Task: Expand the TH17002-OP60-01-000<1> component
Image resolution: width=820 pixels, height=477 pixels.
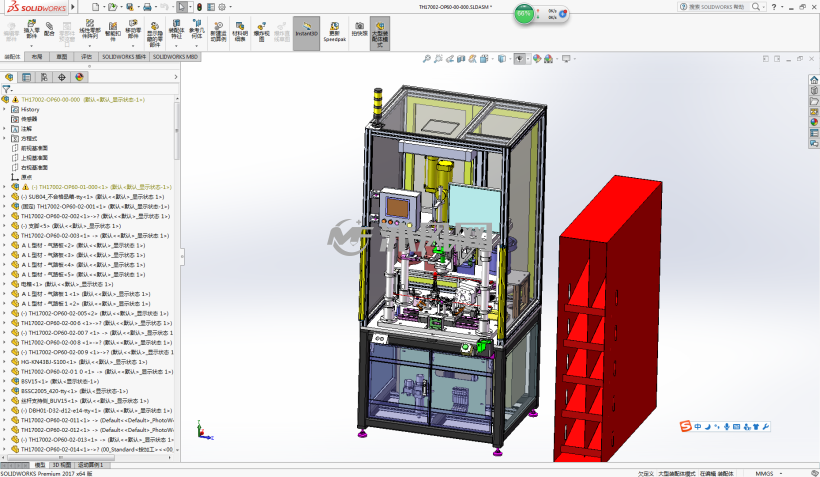Action: coord(5,187)
